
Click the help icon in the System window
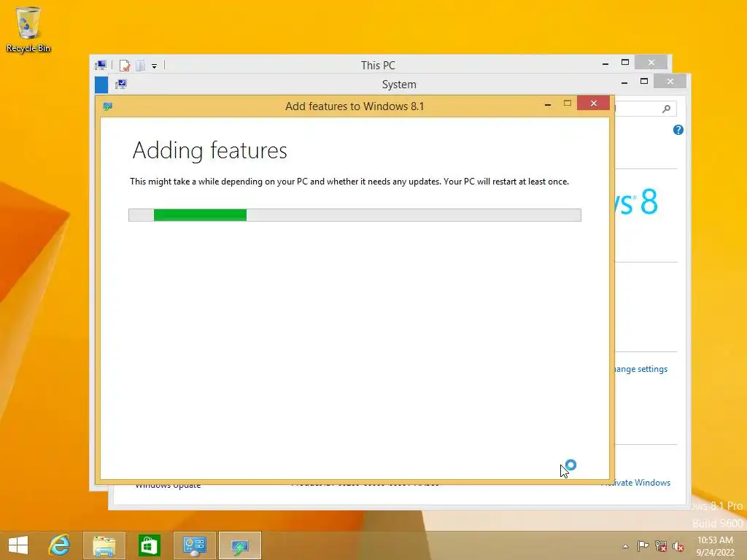tap(678, 130)
